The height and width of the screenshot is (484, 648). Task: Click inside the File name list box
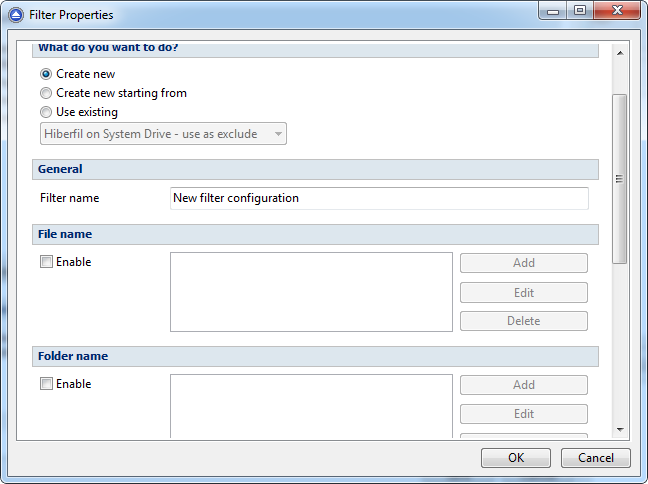click(x=311, y=292)
